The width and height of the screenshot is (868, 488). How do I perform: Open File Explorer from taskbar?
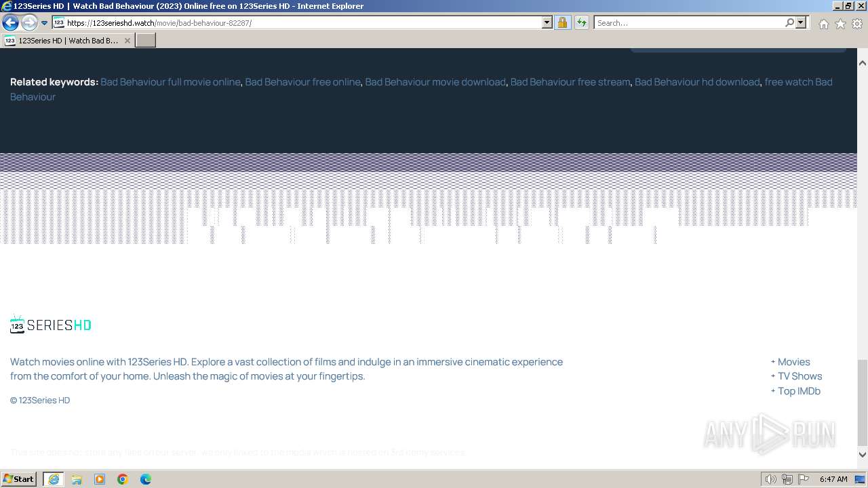coord(77,479)
